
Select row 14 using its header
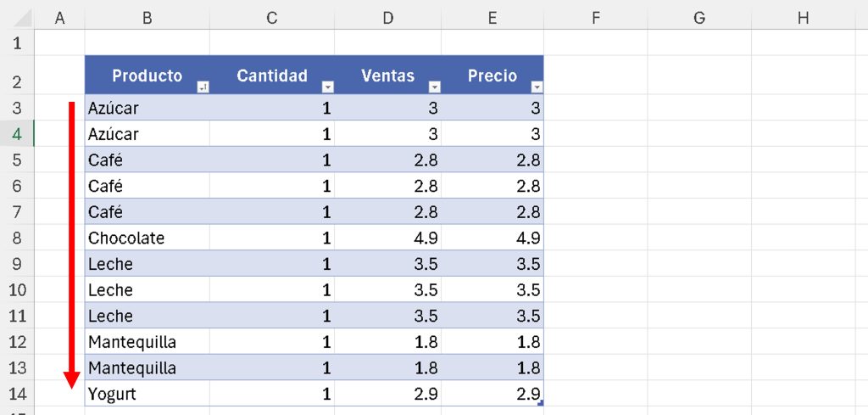(x=17, y=394)
